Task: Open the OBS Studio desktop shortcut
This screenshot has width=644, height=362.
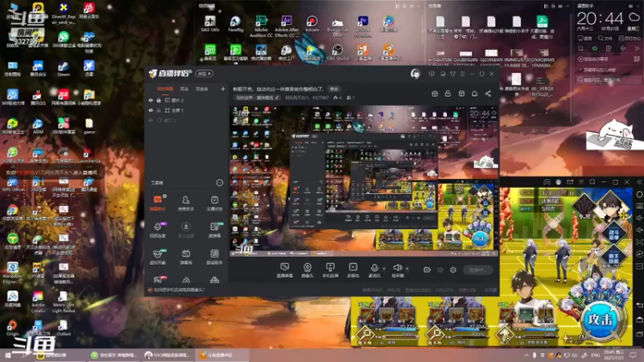Action: tap(337, 52)
